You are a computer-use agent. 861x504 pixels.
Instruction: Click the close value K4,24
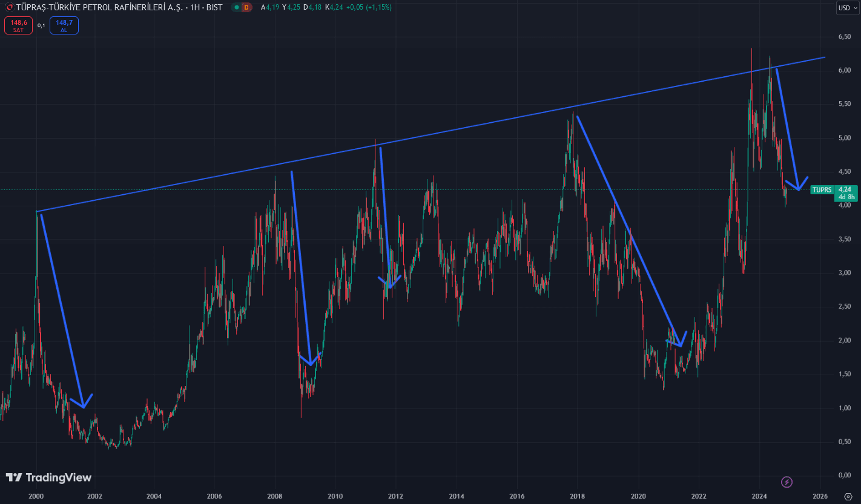(334, 7)
